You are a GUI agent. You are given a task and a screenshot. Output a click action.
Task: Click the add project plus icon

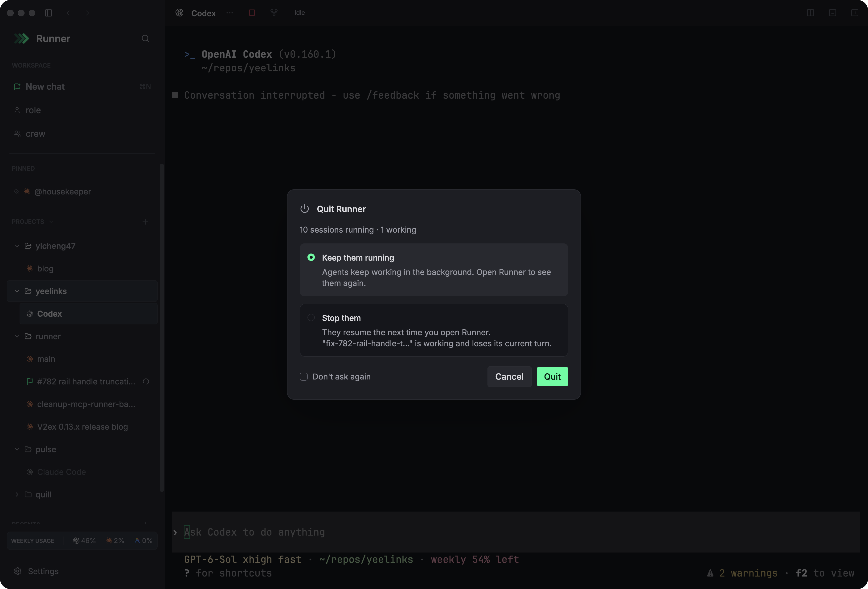coord(145,222)
